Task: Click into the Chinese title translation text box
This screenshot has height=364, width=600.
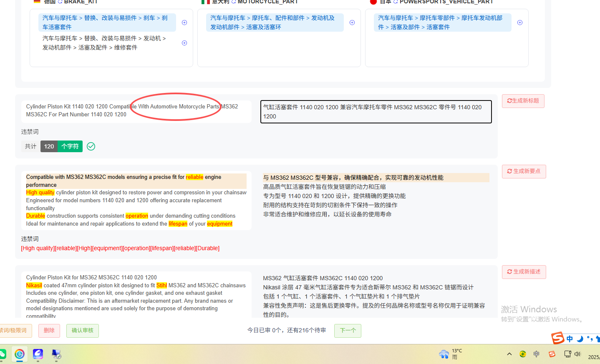Action: [x=376, y=112]
